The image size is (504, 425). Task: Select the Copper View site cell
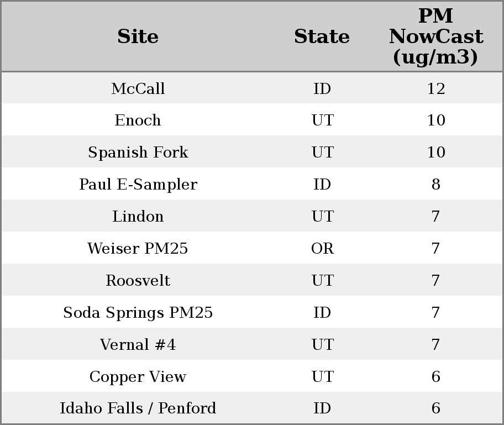(138, 377)
